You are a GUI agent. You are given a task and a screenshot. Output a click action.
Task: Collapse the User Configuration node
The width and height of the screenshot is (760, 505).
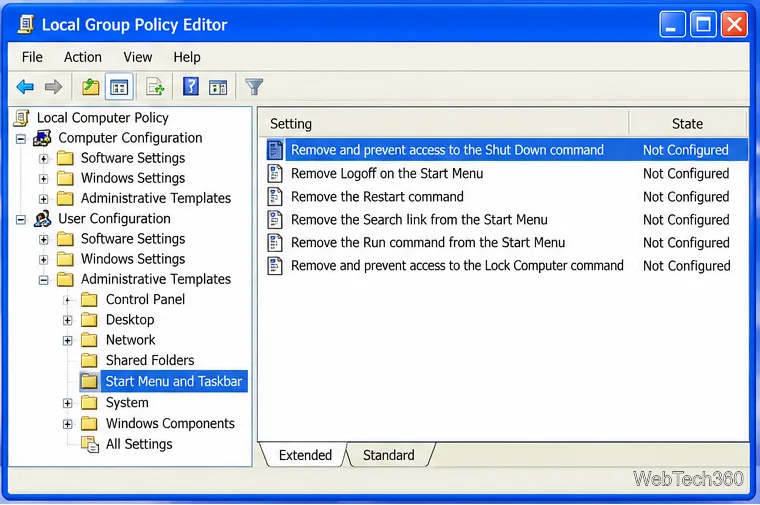[21, 220]
